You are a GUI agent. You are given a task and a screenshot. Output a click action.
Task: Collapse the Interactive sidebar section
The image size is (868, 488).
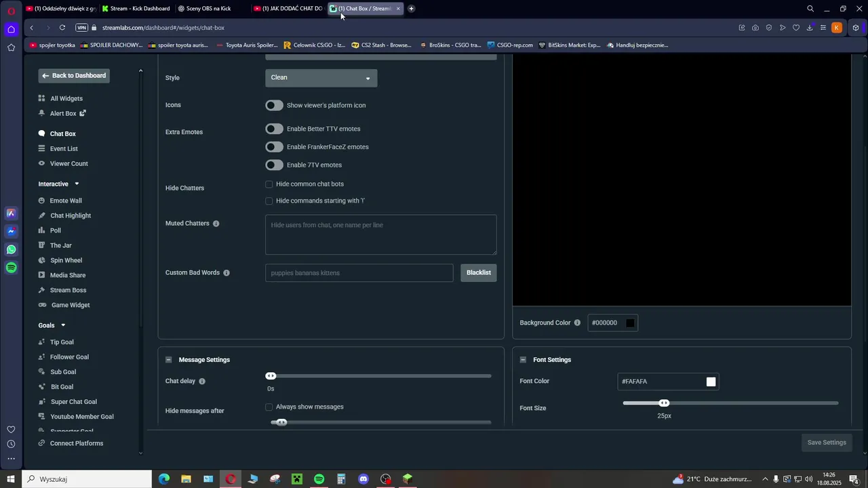coord(77,184)
